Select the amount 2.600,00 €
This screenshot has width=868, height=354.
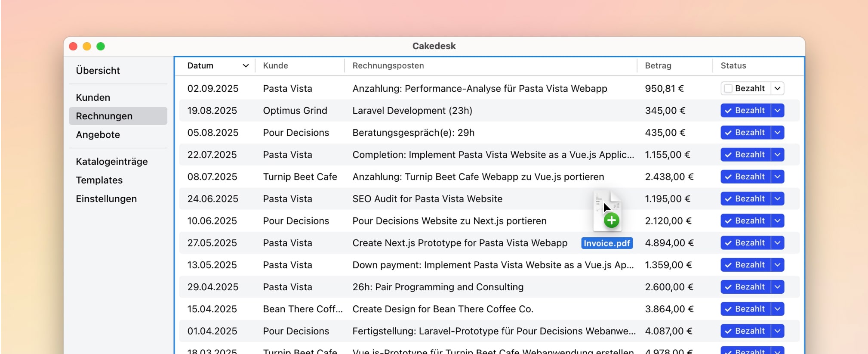(669, 287)
